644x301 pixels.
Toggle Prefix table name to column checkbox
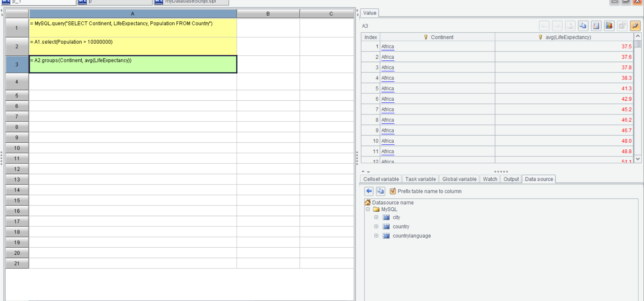(392, 191)
